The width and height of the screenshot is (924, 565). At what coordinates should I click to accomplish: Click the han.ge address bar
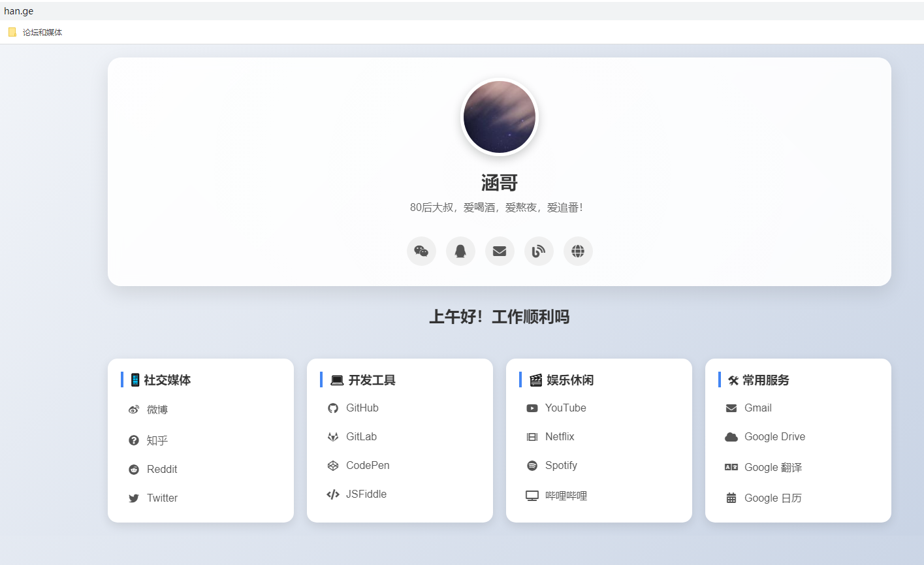click(x=462, y=11)
